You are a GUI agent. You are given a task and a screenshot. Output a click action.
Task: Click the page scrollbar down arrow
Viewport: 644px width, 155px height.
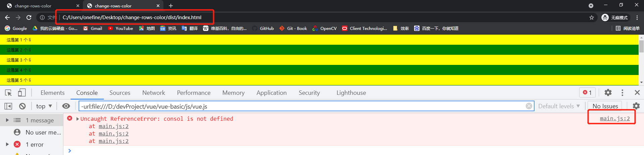click(641, 82)
